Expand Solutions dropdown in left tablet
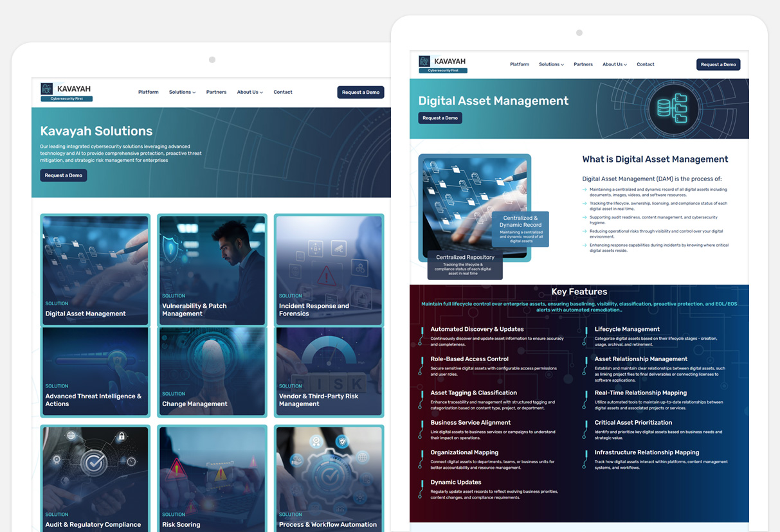 (x=183, y=92)
